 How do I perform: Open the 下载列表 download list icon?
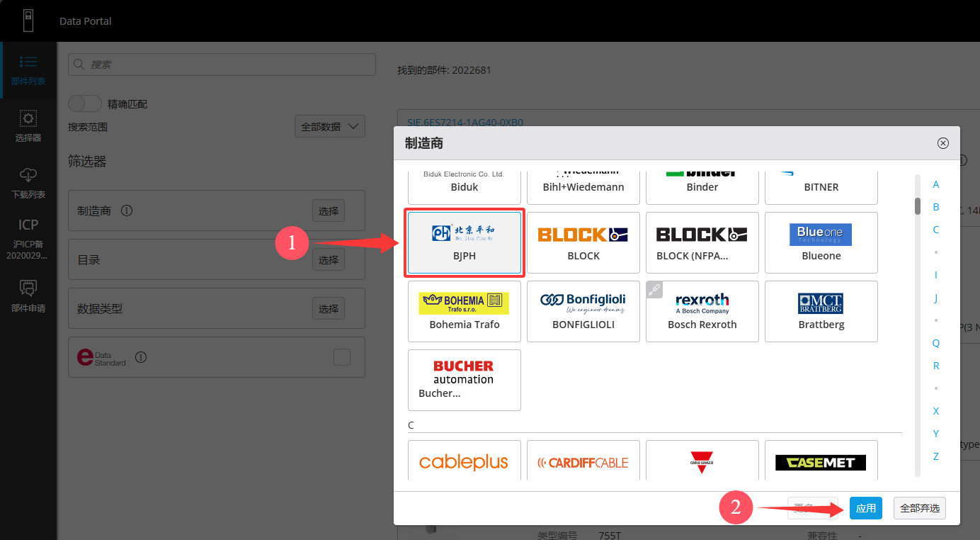[x=28, y=182]
